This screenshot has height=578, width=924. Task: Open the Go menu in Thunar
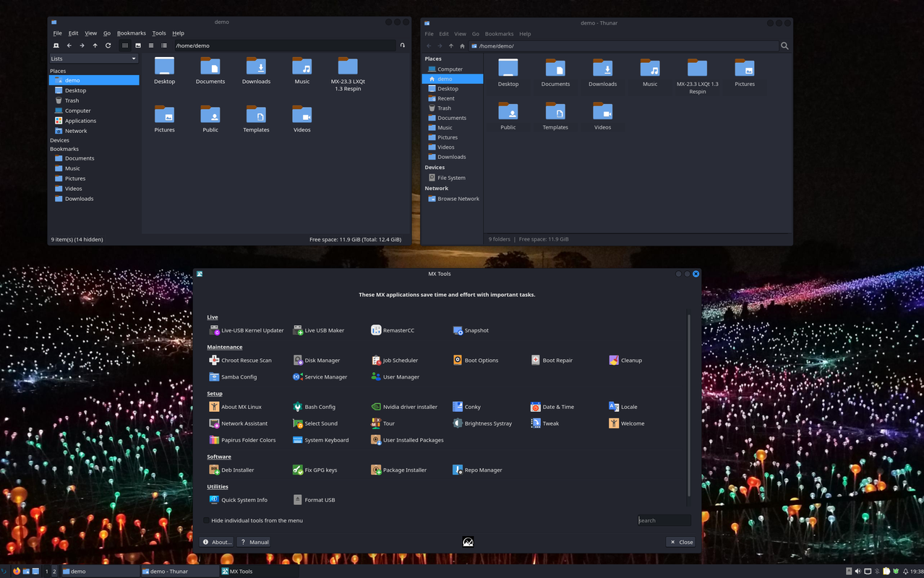(476, 34)
